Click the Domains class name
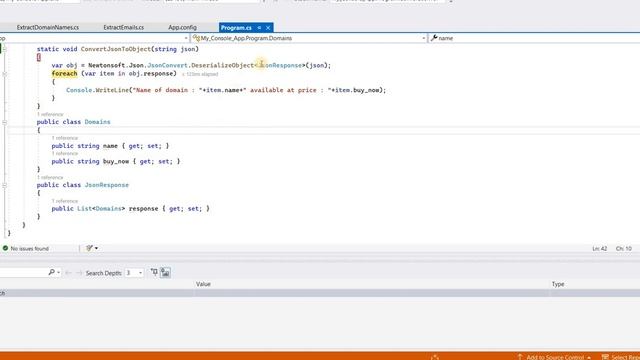 click(x=97, y=122)
